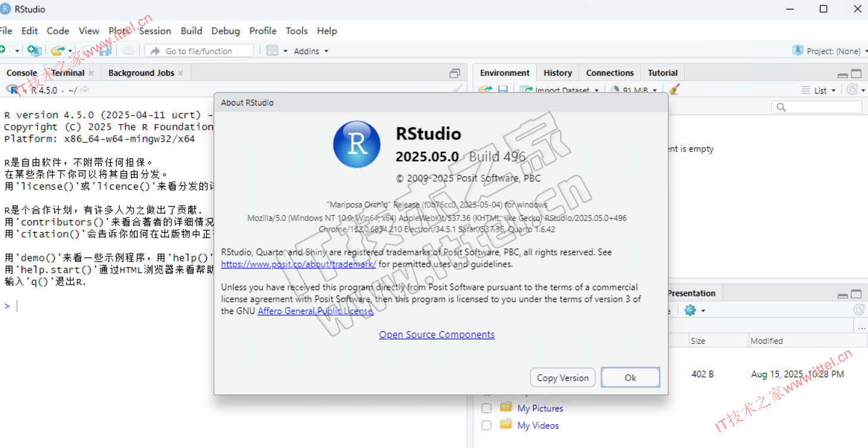The width and height of the screenshot is (868, 448).
Task: Refresh the Files pane listing
Action: pos(858,310)
